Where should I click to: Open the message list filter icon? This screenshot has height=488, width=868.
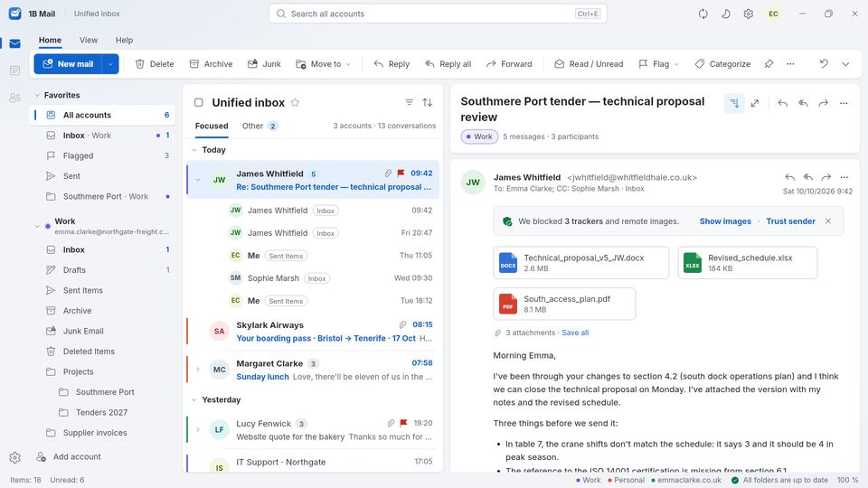click(409, 102)
